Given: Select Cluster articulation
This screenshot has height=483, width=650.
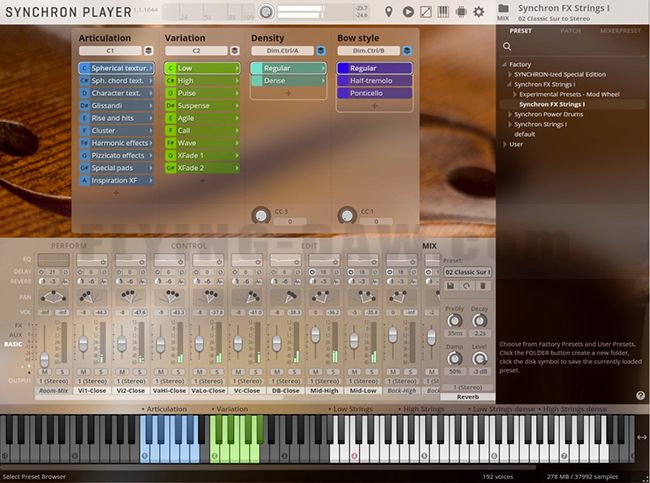Looking at the screenshot, I should click(116, 131).
